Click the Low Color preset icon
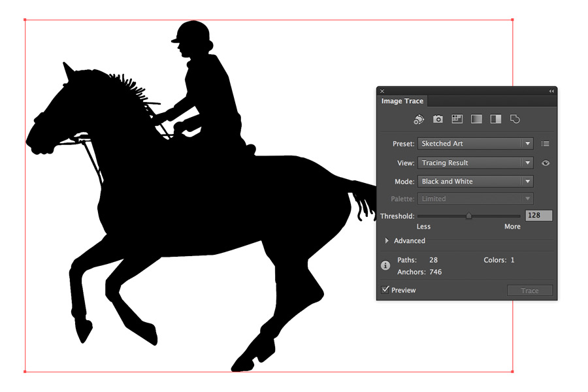Viewport: 588px width, 392px height. pyautogui.click(x=457, y=119)
